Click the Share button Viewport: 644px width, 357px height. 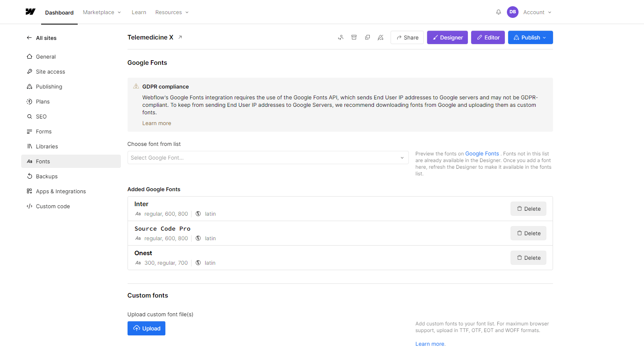[x=407, y=37]
